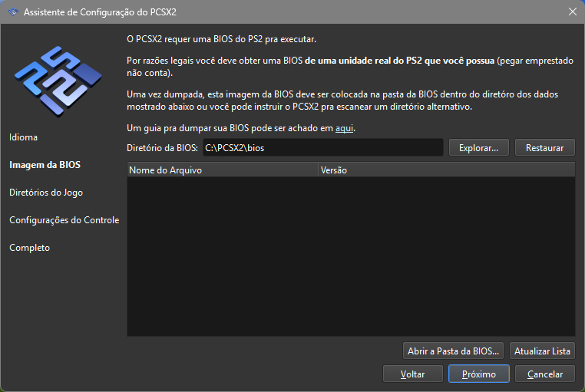Go to the Diretórios do Jogo step
This screenshot has height=392, width=585.
click(46, 193)
